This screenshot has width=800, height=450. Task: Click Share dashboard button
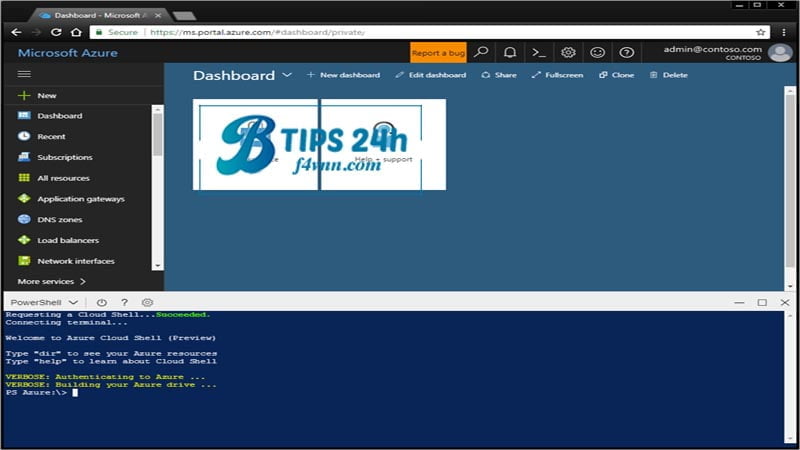(498, 75)
